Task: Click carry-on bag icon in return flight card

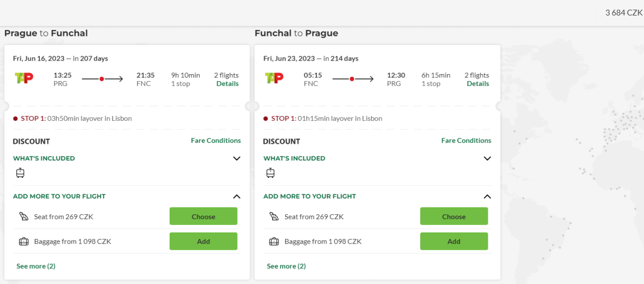Action: click(270, 173)
